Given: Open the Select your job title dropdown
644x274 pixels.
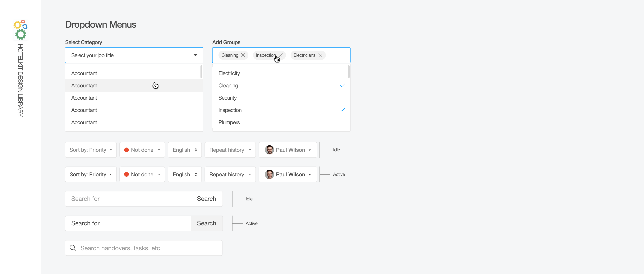Looking at the screenshot, I should 134,55.
